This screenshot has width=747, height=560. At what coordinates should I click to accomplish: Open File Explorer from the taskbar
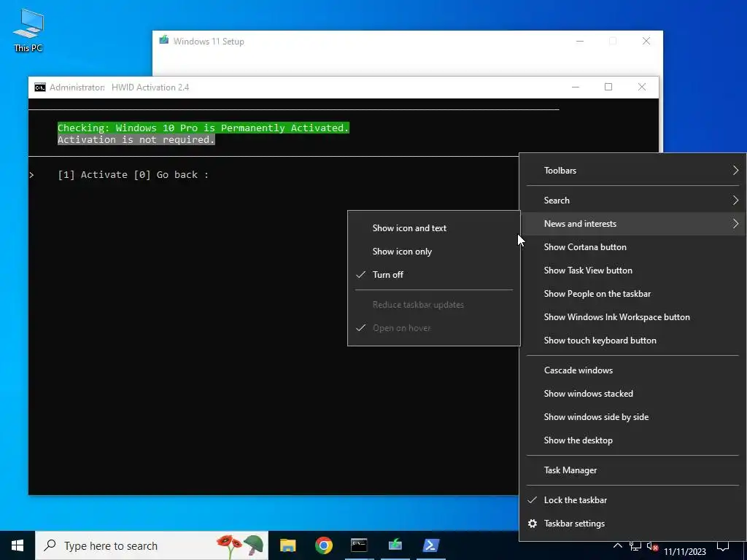(x=287, y=545)
